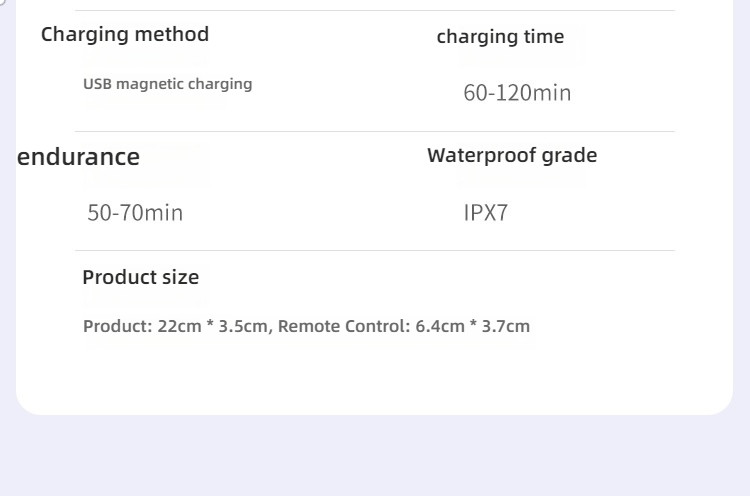Click the divider line above endurance row
750x496 pixels.
pos(375,131)
